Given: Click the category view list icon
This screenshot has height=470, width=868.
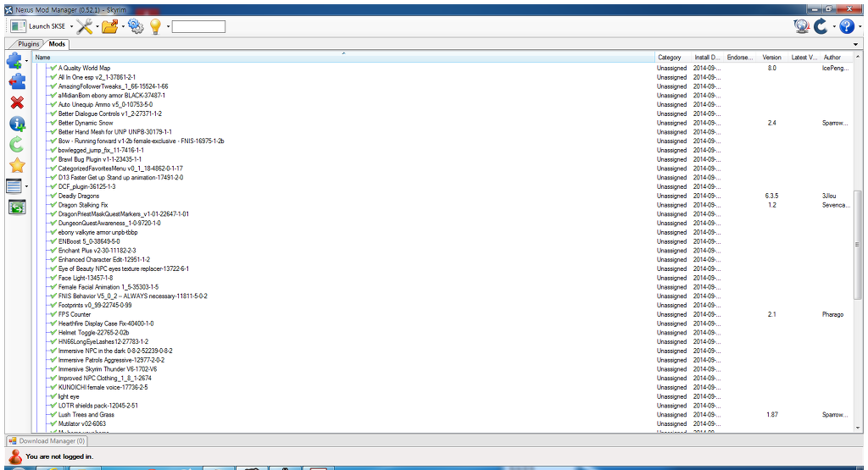Looking at the screenshot, I should [x=14, y=186].
